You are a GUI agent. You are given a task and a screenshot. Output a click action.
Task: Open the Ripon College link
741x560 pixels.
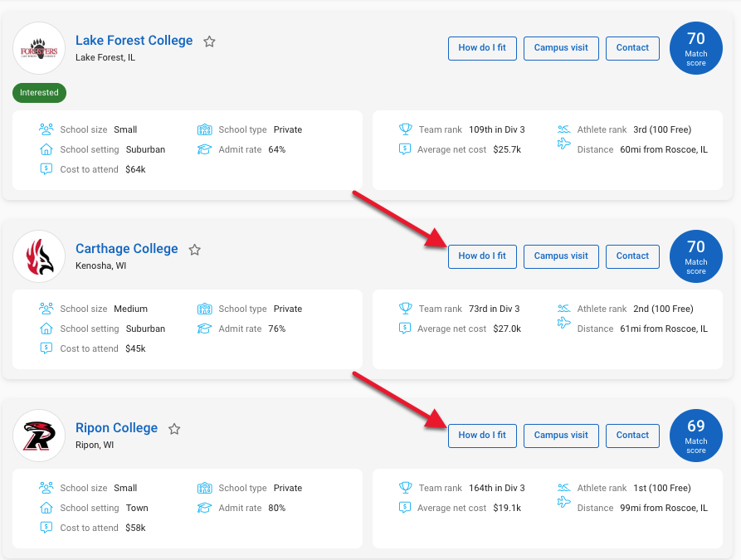pyautogui.click(x=117, y=428)
